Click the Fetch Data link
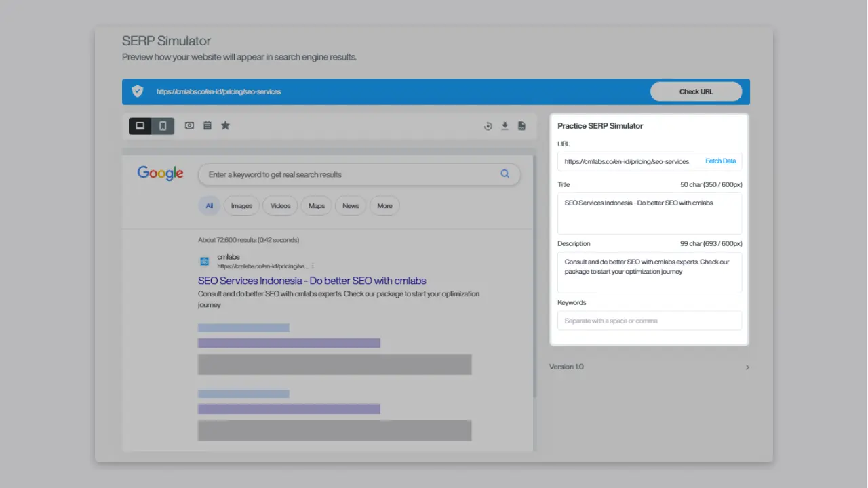This screenshot has height=488, width=868. (720, 161)
